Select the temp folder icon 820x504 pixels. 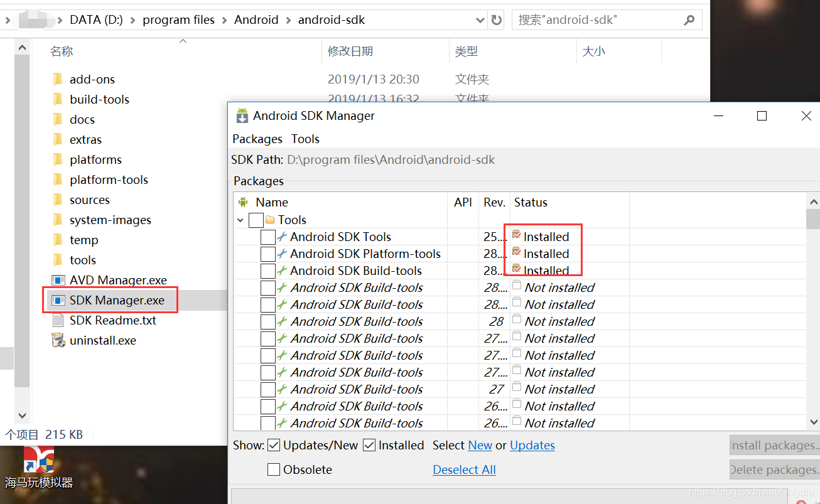(58, 240)
